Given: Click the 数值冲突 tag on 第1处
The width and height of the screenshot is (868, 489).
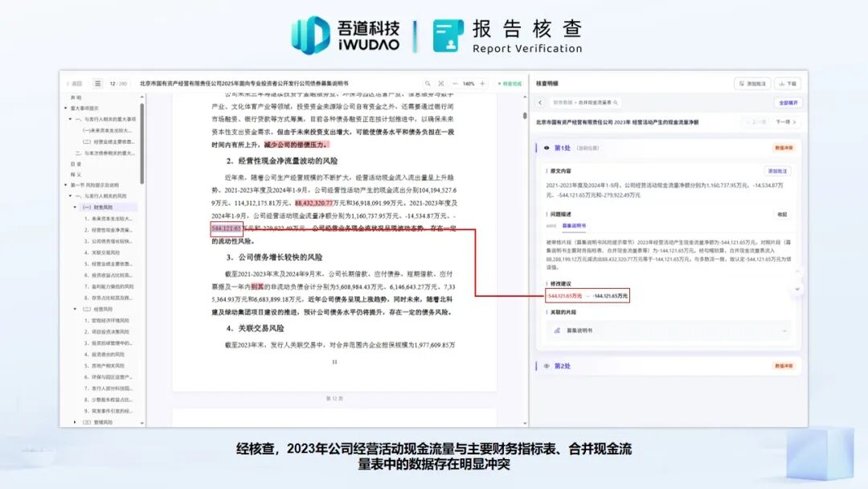Looking at the screenshot, I should click(784, 148).
